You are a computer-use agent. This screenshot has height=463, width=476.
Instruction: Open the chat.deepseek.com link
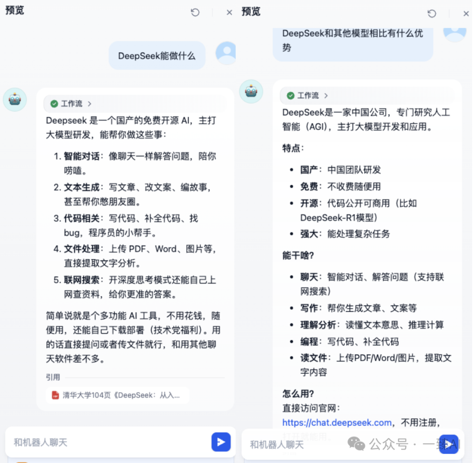[337, 422]
